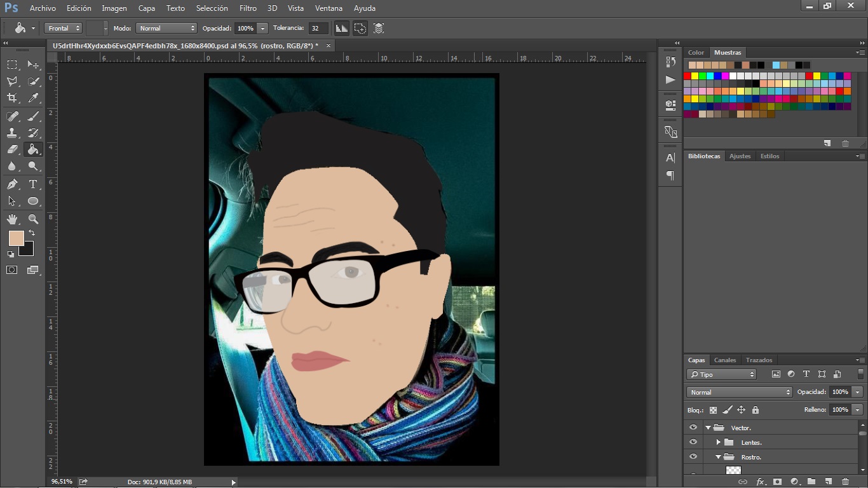Image resolution: width=868 pixels, height=488 pixels.
Task: Select the Eyedropper tool
Action: [x=33, y=98]
